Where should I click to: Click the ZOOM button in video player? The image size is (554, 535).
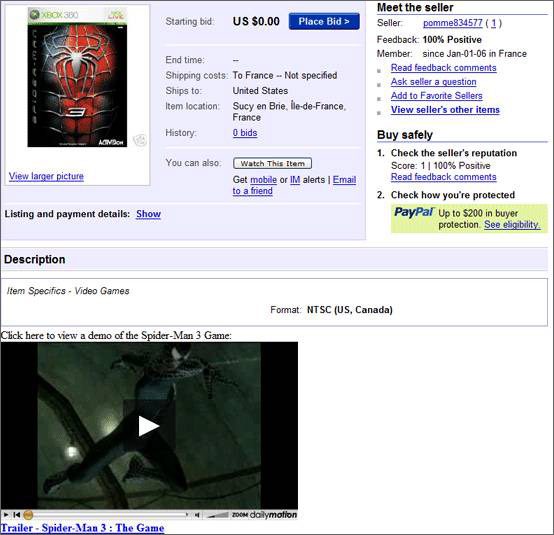tap(239, 515)
